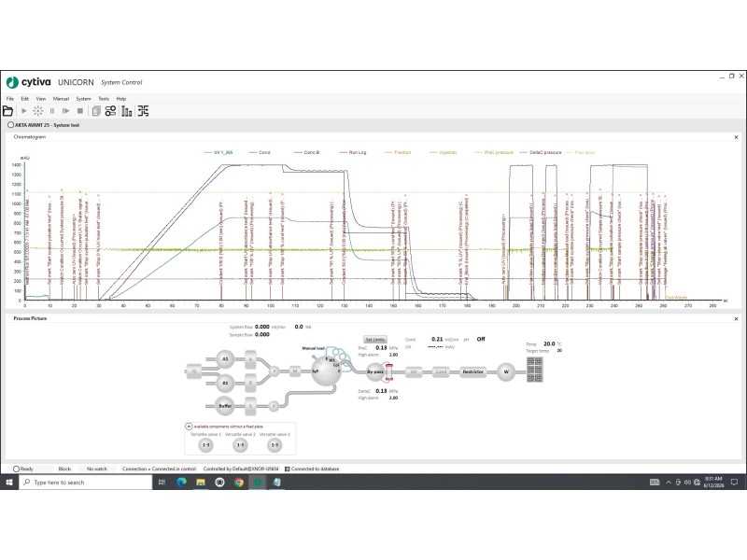The height and width of the screenshot is (560, 747).
Task: Click the Customize toggles toolbar icon
Action: coord(110,111)
